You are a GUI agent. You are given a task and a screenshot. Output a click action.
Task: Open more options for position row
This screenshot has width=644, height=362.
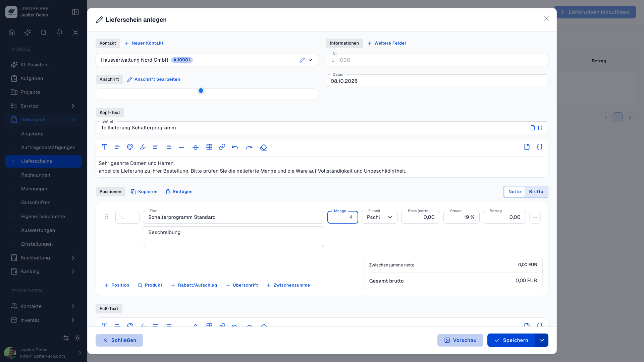[535, 217]
